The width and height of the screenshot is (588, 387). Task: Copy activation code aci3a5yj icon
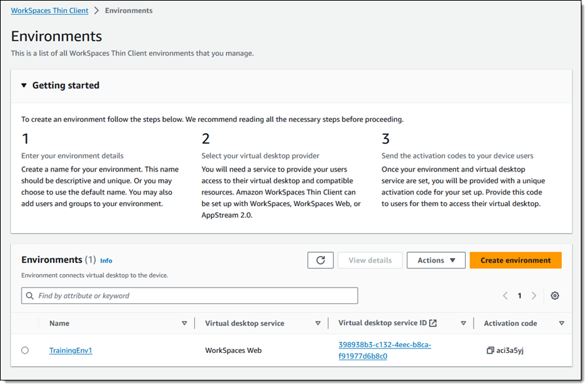(x=490, y=350)
